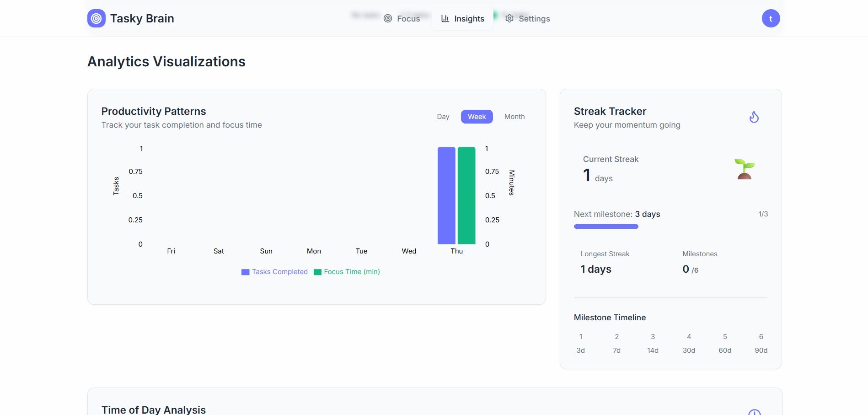868x415 pixels.
Task: Click the Streak Tracker card title
Action: (x=610, y=111)
